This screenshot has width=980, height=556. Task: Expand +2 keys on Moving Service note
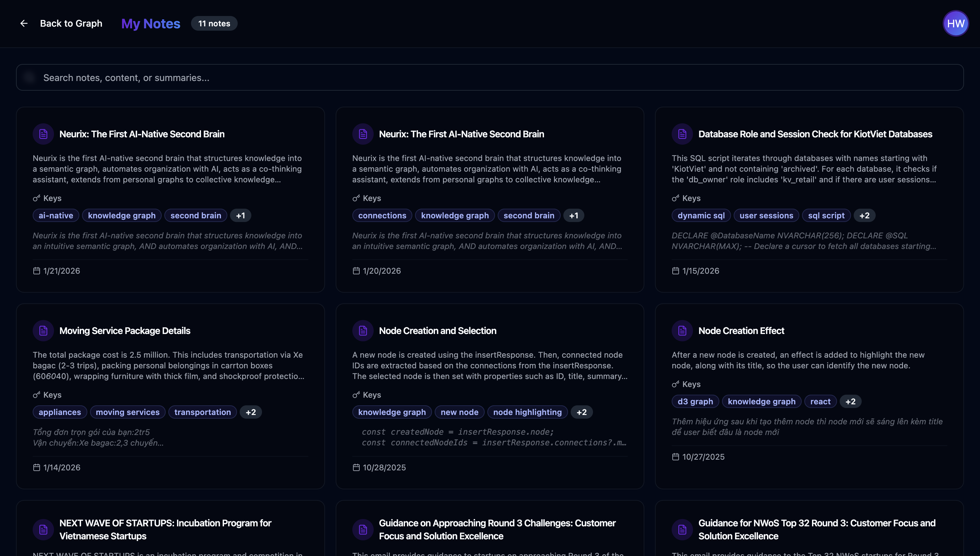click(x=250, y=412)
